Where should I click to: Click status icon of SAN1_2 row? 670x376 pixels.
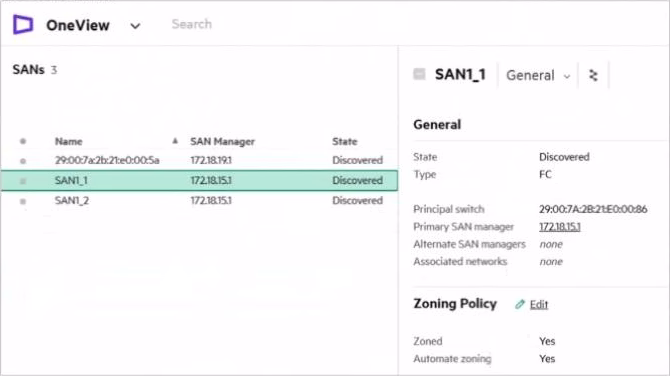pos(23,201)
